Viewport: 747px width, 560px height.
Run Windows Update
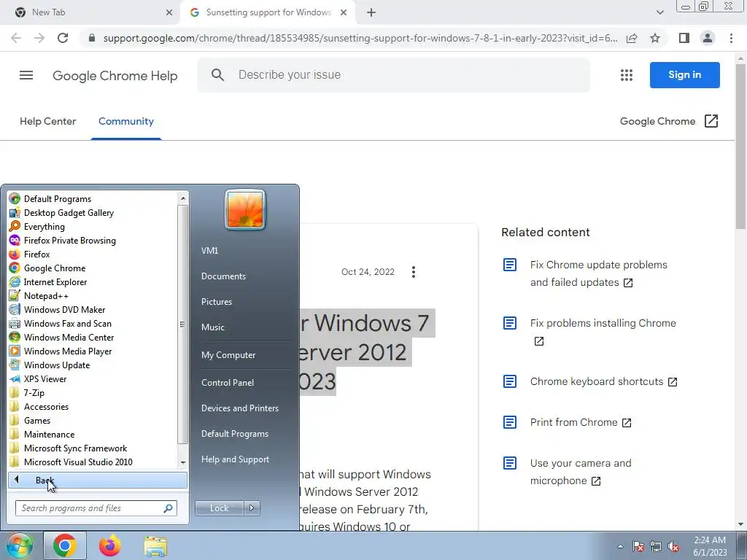coord(57,365)
